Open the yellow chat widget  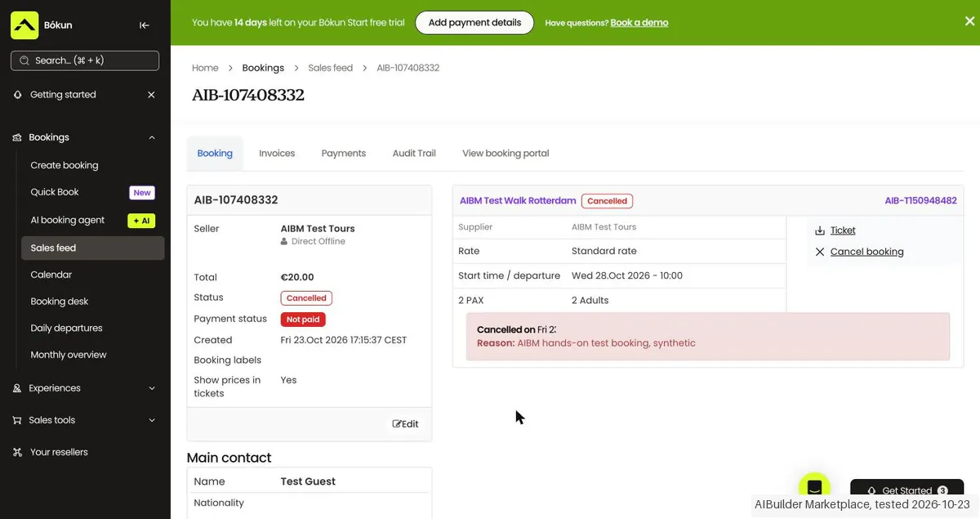(x=814, y=488)
